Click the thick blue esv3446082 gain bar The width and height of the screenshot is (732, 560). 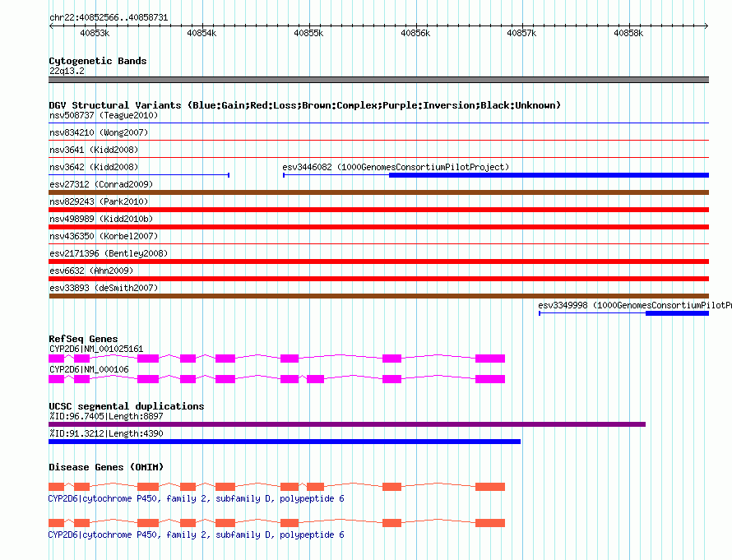pyautogui.click(x=549, y=175)
